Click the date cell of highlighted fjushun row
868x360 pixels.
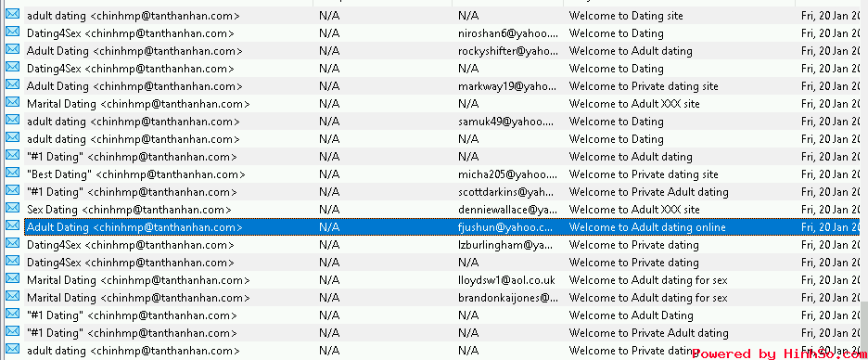830,227
